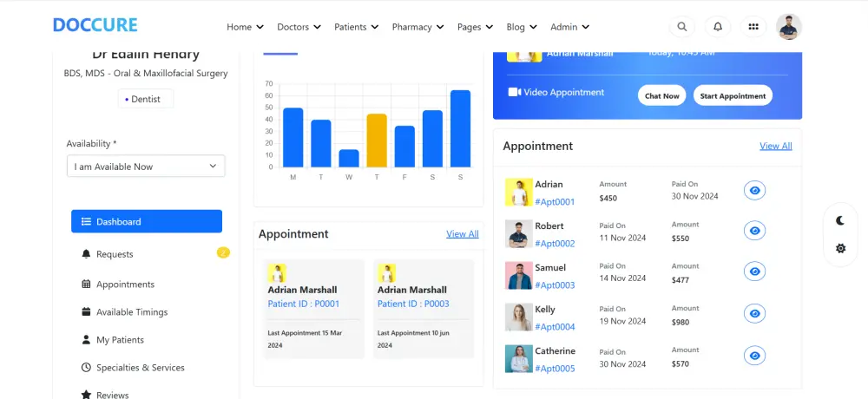Click the Chat Now button
868x399 pixels.
[661, 95]
